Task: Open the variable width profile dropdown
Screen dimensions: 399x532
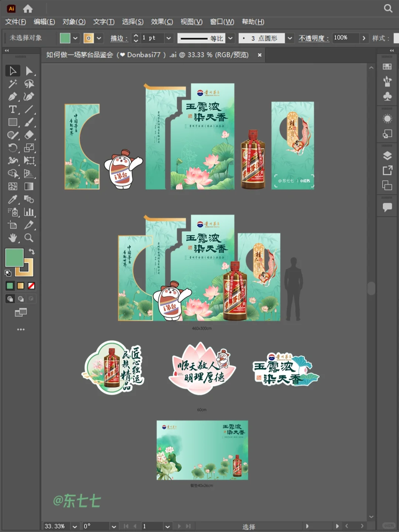Action: (231, 38)
